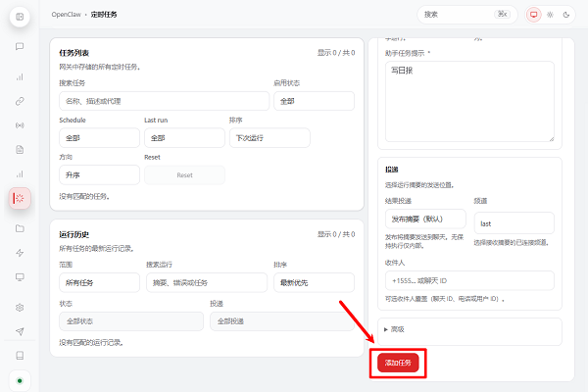Click 没有匹配的运行记录 empty message
Image resolution: width=588 pixels, height=392 pixels.
click(91, 342)
